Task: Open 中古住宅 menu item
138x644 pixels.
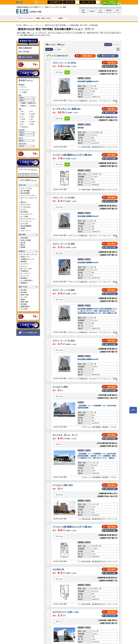Action: (x=92, y=11)
